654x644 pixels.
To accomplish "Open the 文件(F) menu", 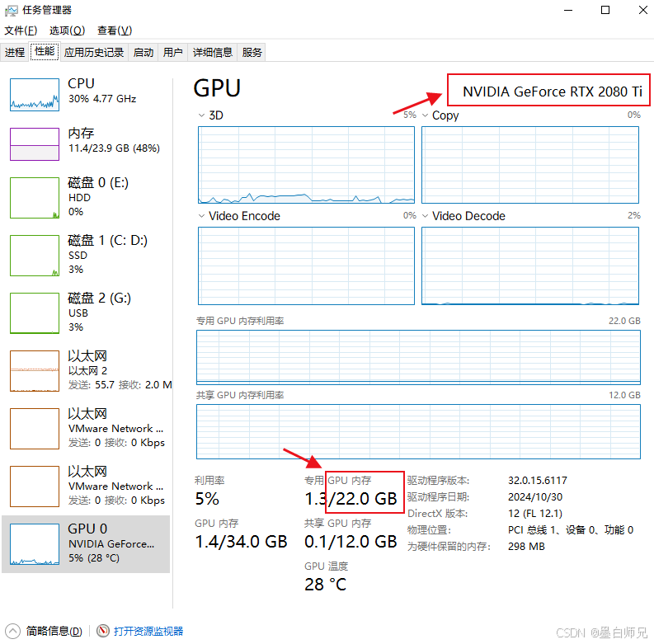I will tap(21, 31).
